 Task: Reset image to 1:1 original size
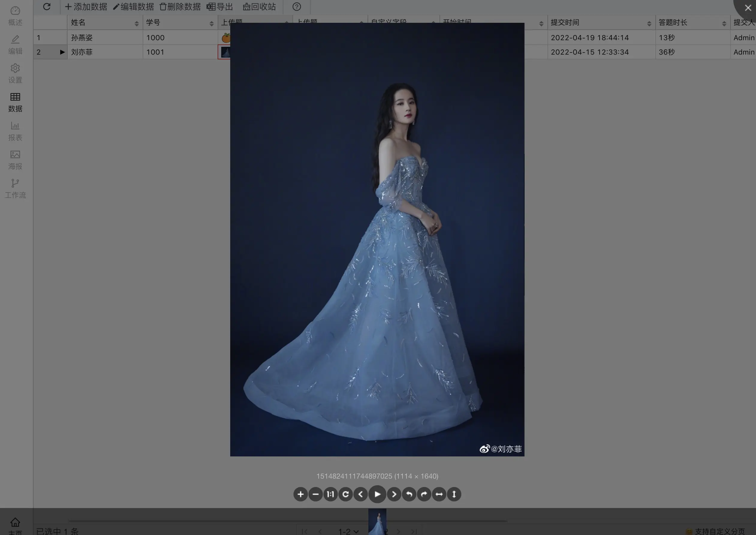tap(330, 494)
